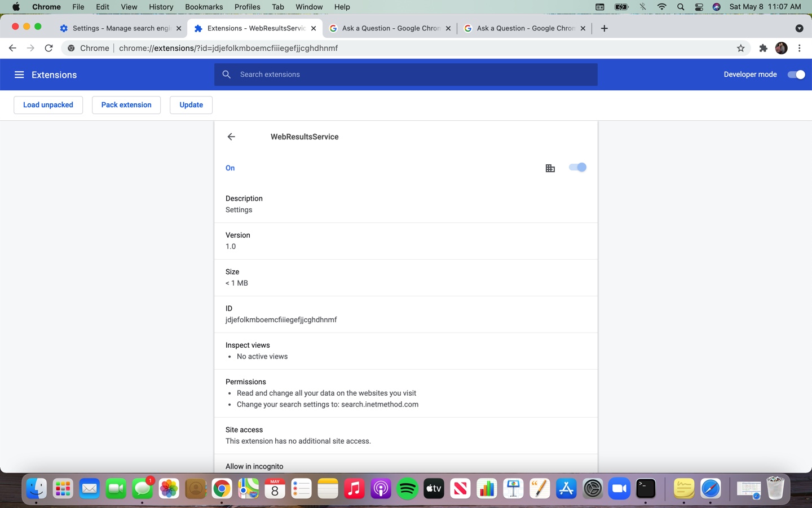Open Launchpad from the dock
Screen dimensions: 812x508
pos(63,488)
